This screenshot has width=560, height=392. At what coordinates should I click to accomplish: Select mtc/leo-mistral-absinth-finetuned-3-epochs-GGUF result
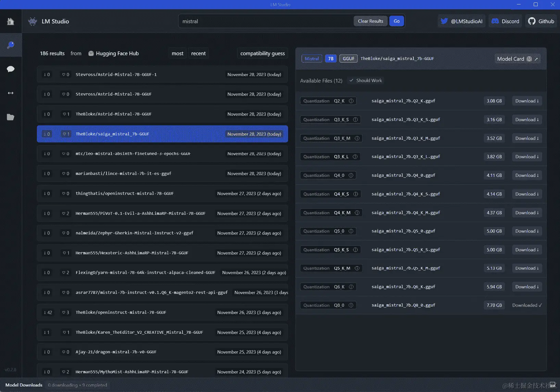click(162, 154)
